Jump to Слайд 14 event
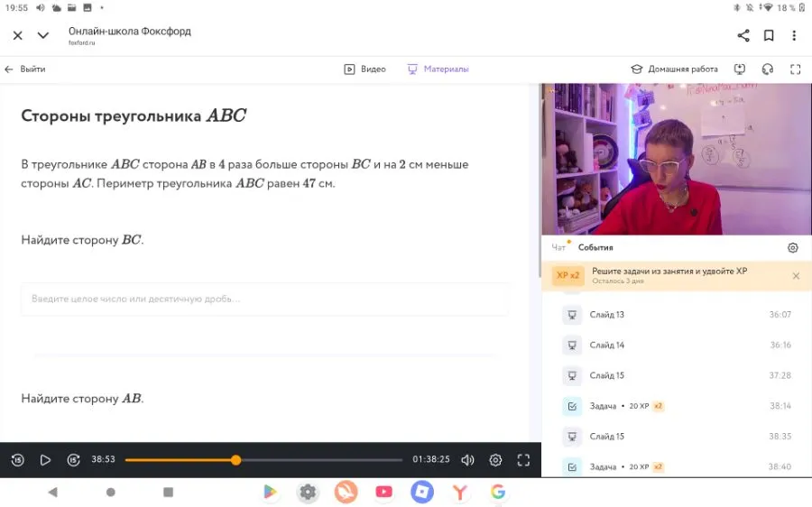 pos(677,345)
